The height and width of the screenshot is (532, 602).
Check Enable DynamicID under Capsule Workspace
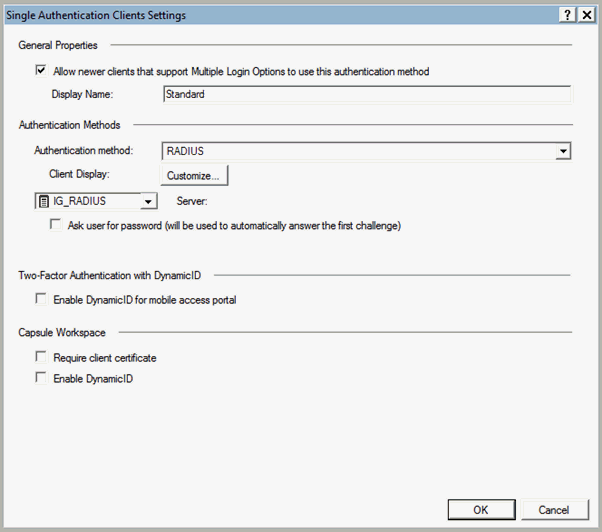tap(41, 378)
